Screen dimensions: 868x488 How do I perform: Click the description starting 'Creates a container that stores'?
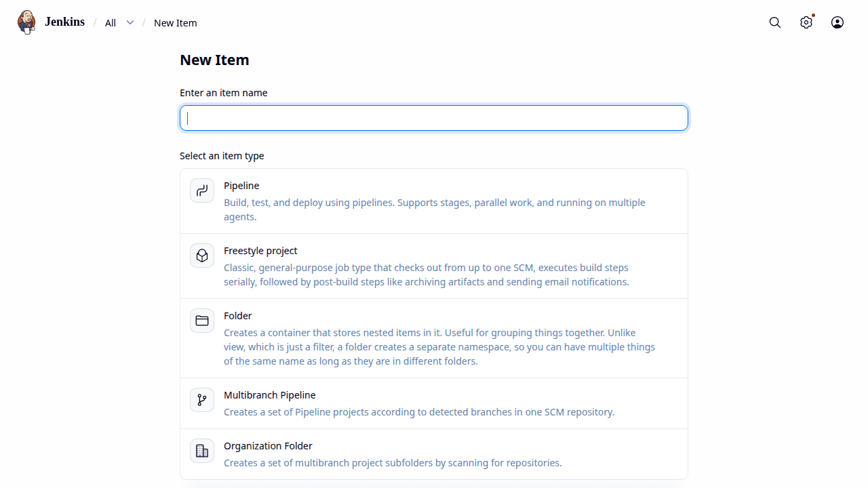pyautogui.click(x=439, y=347)
